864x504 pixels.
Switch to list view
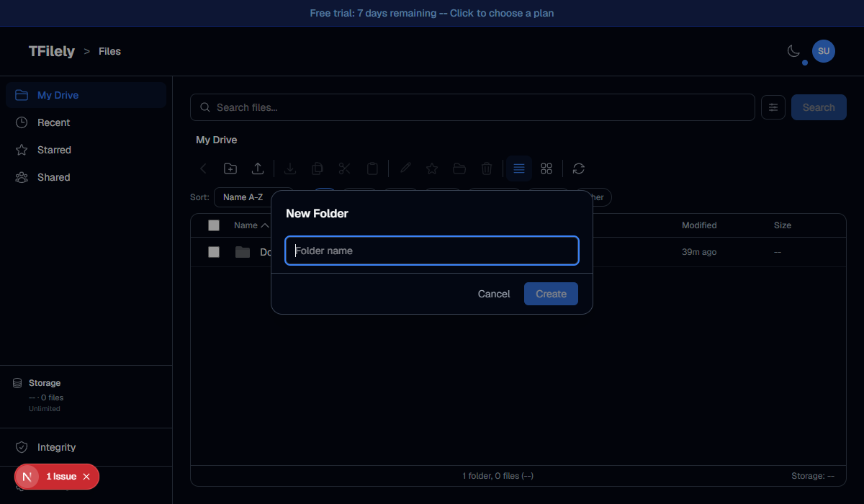[x=519, y=168]
